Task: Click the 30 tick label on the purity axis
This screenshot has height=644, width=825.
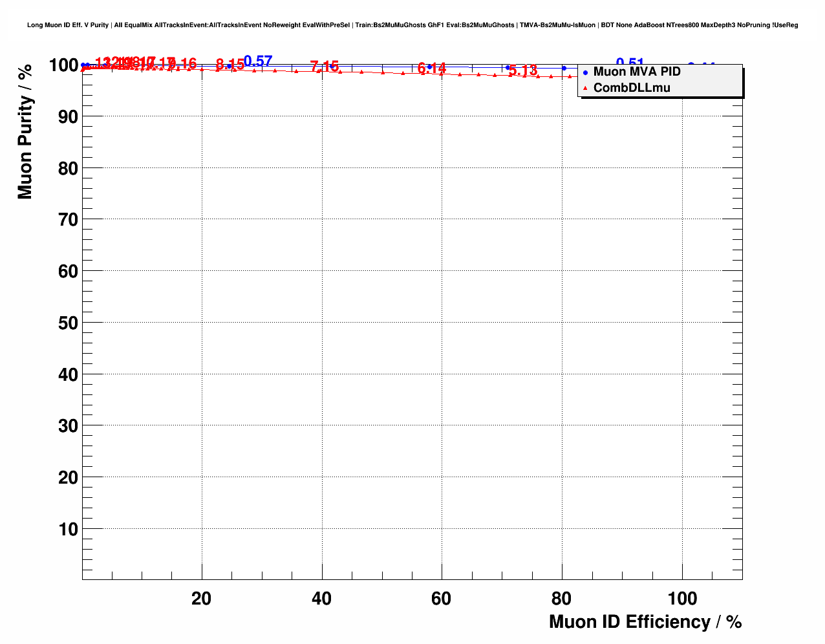Action: click(x=68, y=426)
